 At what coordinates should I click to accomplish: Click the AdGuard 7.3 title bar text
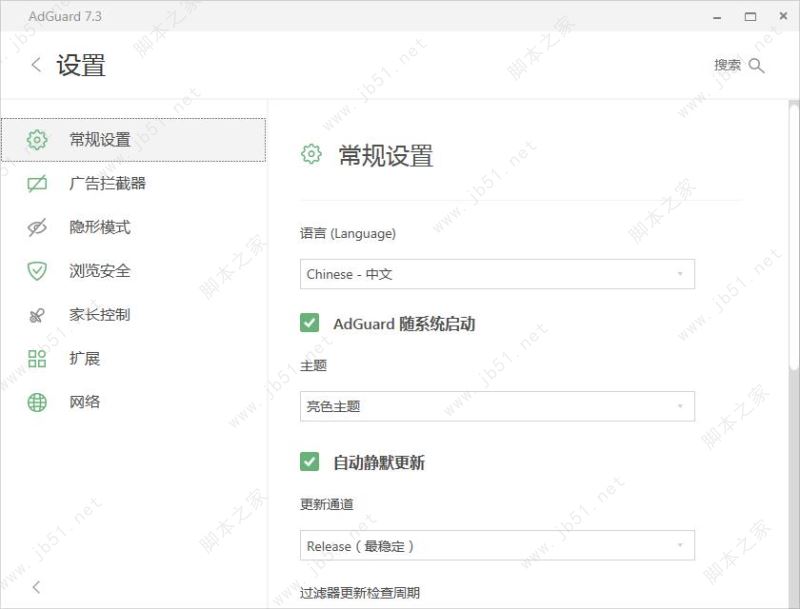65,16
